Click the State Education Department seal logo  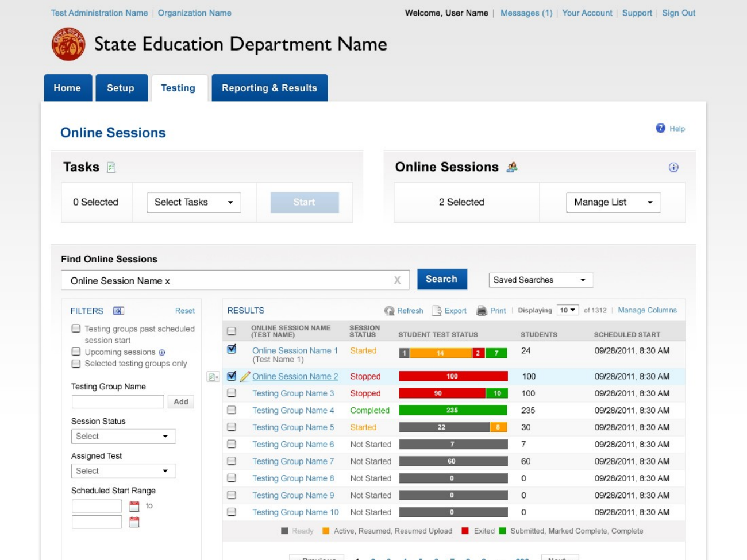[x=68, y=44]
